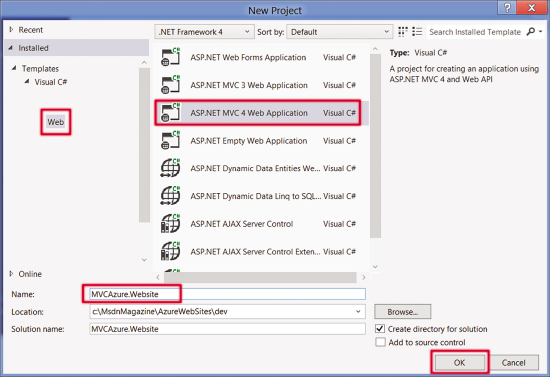550x377 pixels.
Task: Click the Search Installed Templates field
Action: pos(475,32)
